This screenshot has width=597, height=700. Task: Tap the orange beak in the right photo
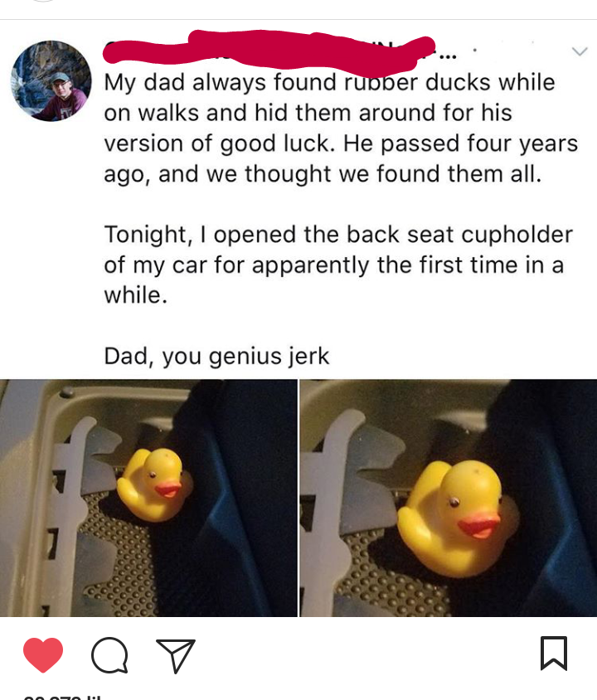point(478,527)
